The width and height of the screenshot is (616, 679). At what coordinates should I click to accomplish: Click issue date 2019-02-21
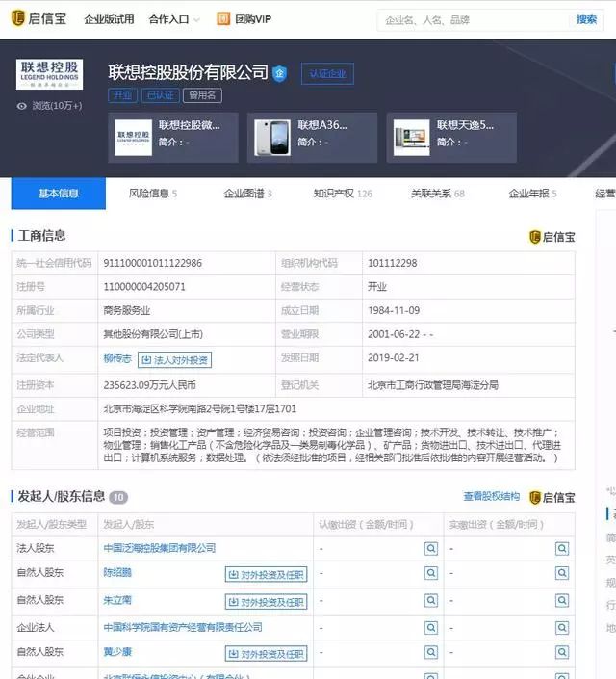(394, 357)
